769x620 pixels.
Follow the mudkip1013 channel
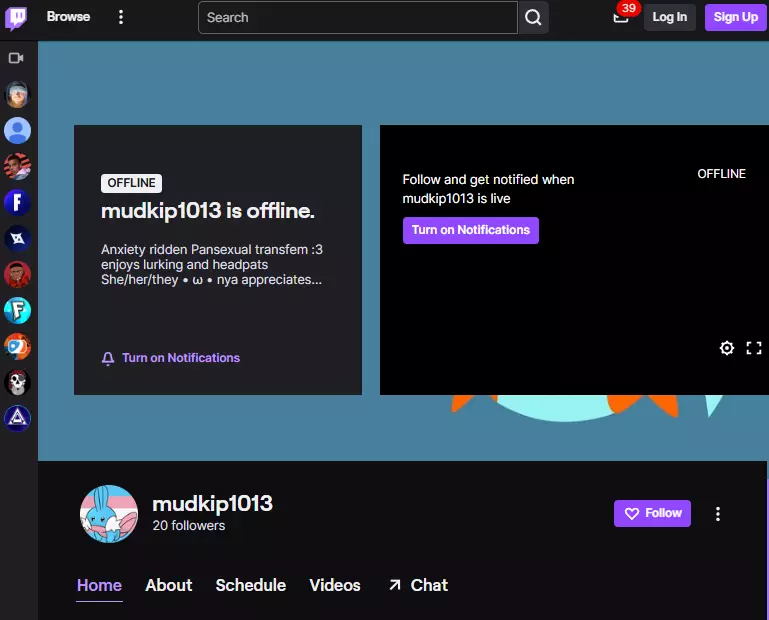point(652,514)
